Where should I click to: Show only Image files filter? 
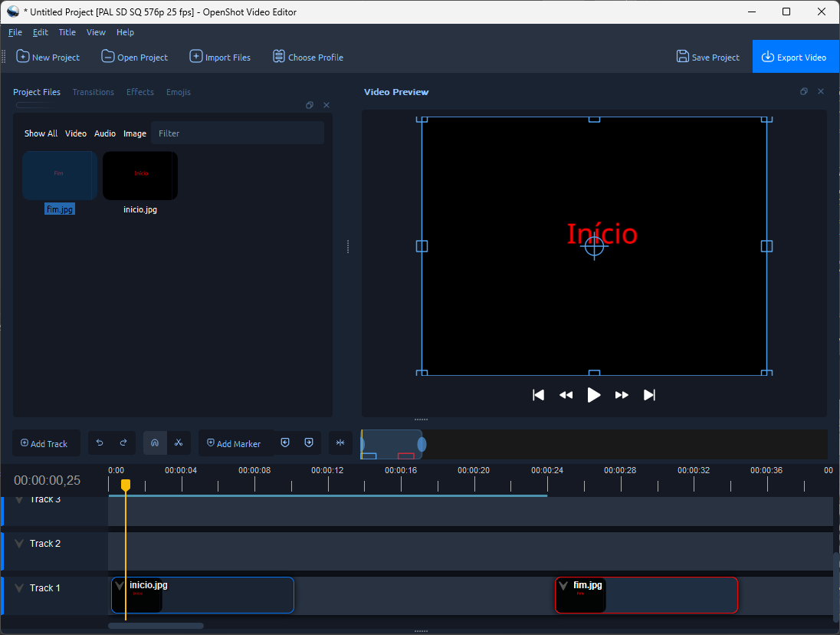[135, 133]
